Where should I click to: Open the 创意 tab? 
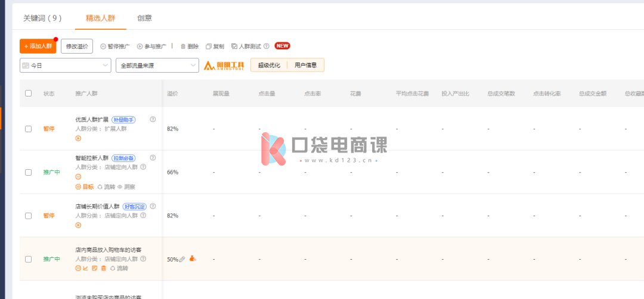click(144, 18)
